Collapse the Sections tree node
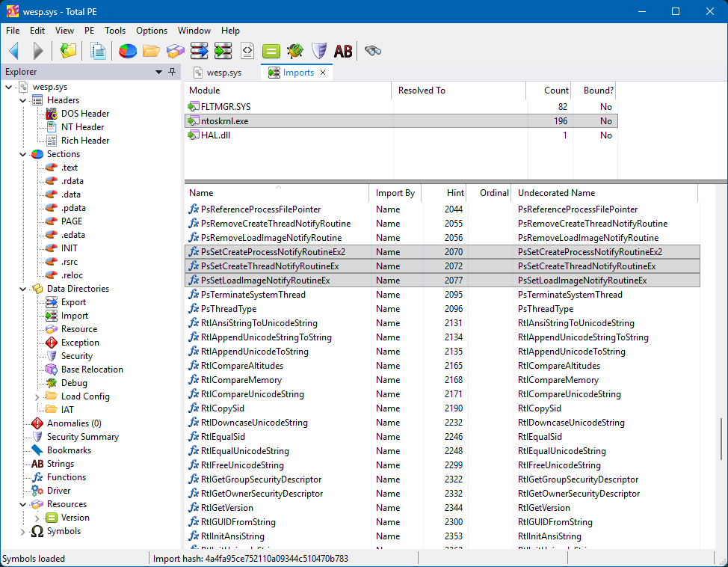Screen dimensions: 728x567 pos(22,154)
